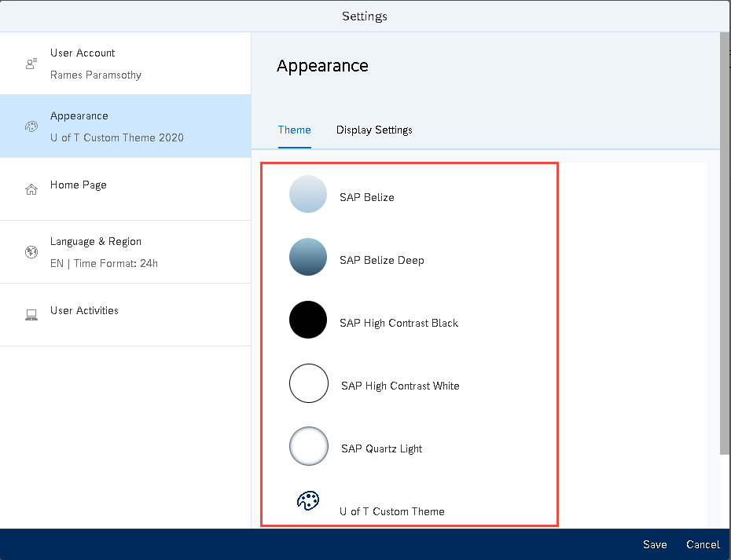Pick the SAP Belize Deep color swatch
The image size is (731, 560).
pyautogui.click(x=308, y=257)
